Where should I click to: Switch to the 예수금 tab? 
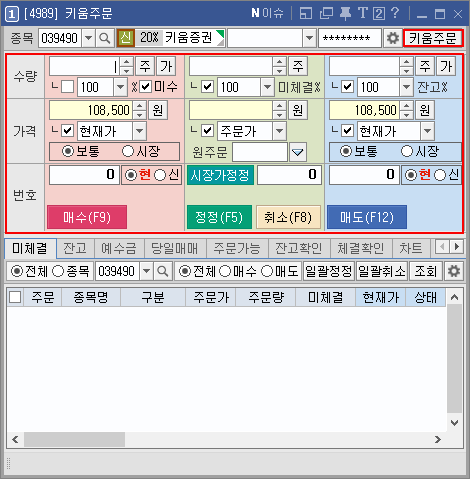point(119,248)
